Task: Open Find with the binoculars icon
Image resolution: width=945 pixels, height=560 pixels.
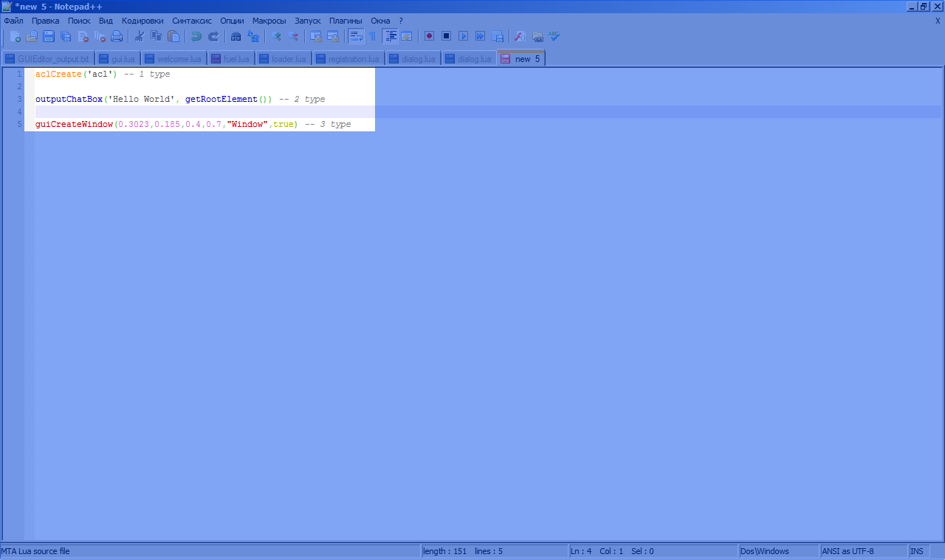Action: click(x=236, y=36)
